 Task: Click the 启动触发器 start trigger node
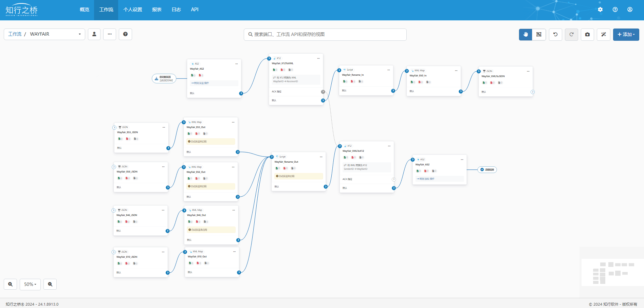pyautogui.click(x=164, y=78)
